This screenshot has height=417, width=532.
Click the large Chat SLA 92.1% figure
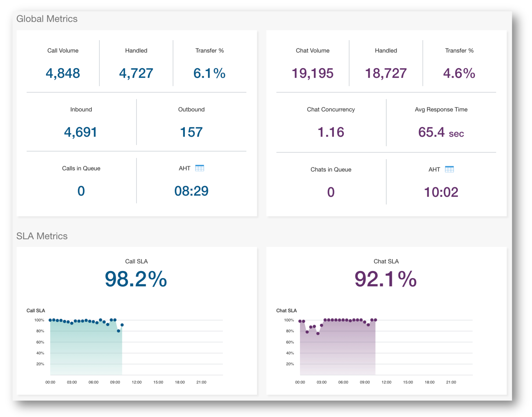(x=385, y=279)
